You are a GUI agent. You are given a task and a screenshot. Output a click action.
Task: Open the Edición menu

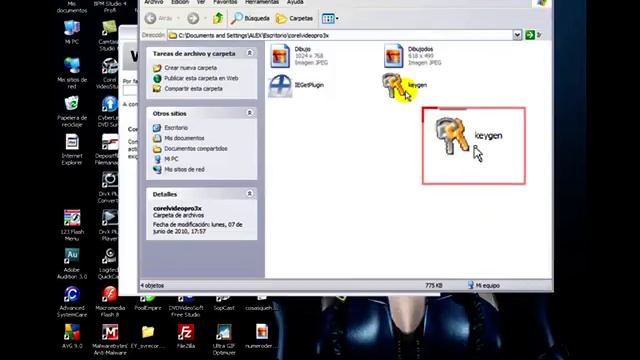[x=180, y=2]
